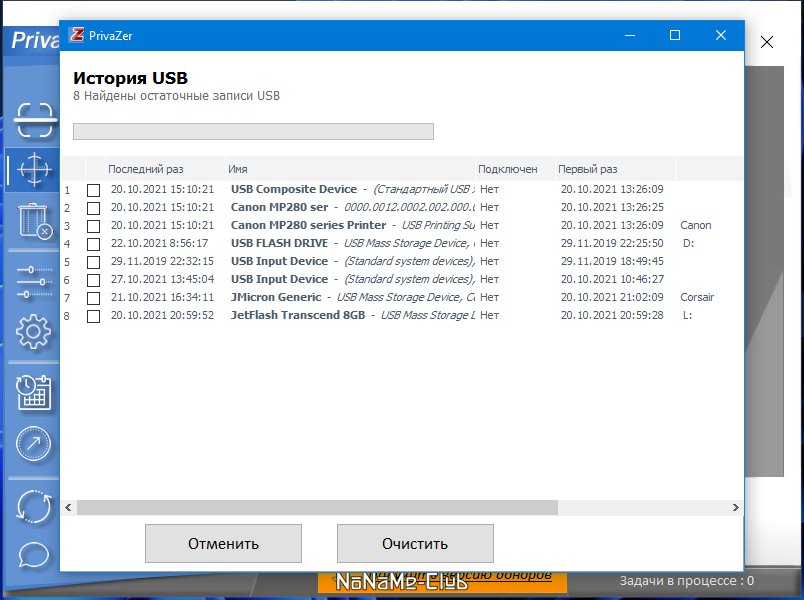Image resolution: width=804 pixels, height=600 pixels.
Task: Click the Задачи в процессе status text
Action: [x=687, y=581]
